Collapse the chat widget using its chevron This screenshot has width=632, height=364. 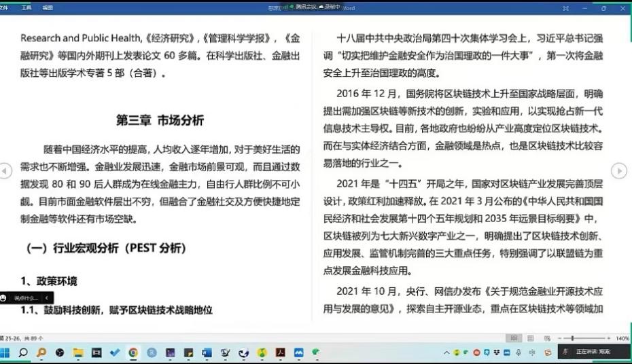(x=46, y=297)
